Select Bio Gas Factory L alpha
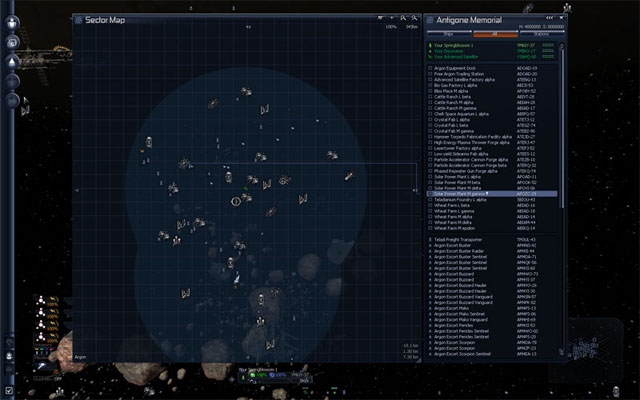The width and height of the screenshot is (640, 400). [x=492, y=85]
